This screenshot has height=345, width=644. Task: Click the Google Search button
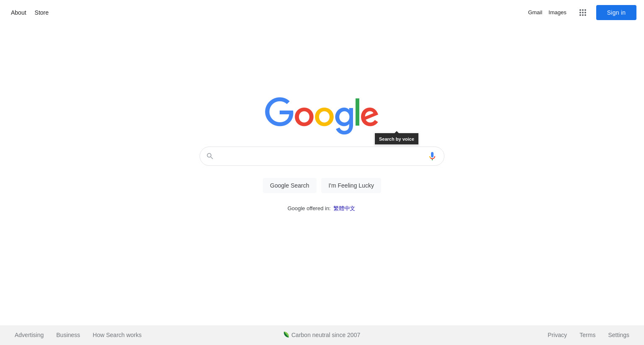[290, 185]
